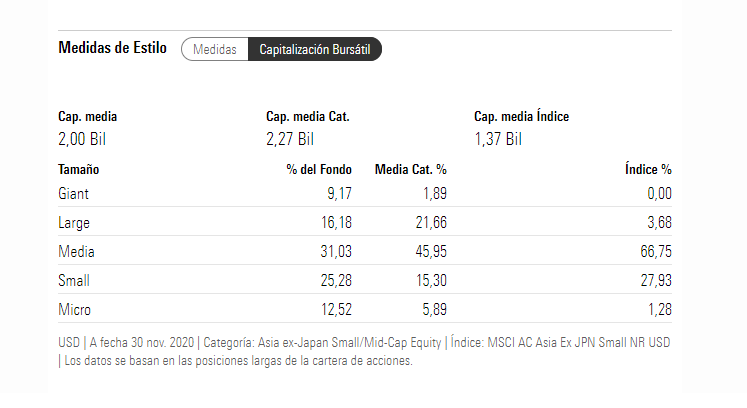Viewport: 747px width, 408px height.
Task: Click the Índice % column header
Action: (x=647, y=170)
